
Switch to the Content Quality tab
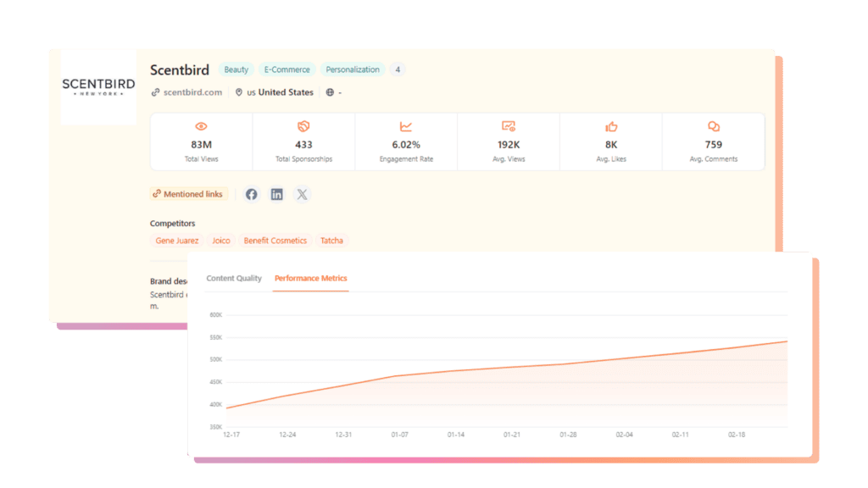click(x=234, y=278)
